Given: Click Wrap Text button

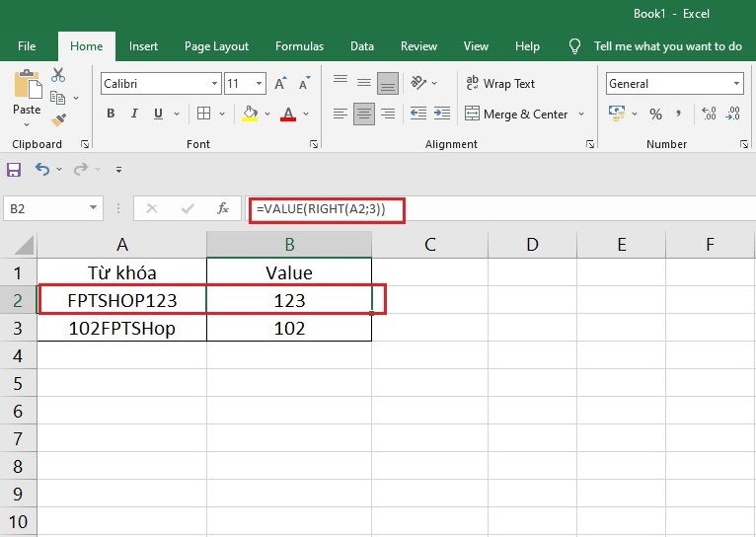Looking at the screenshot, I should 500,83.
